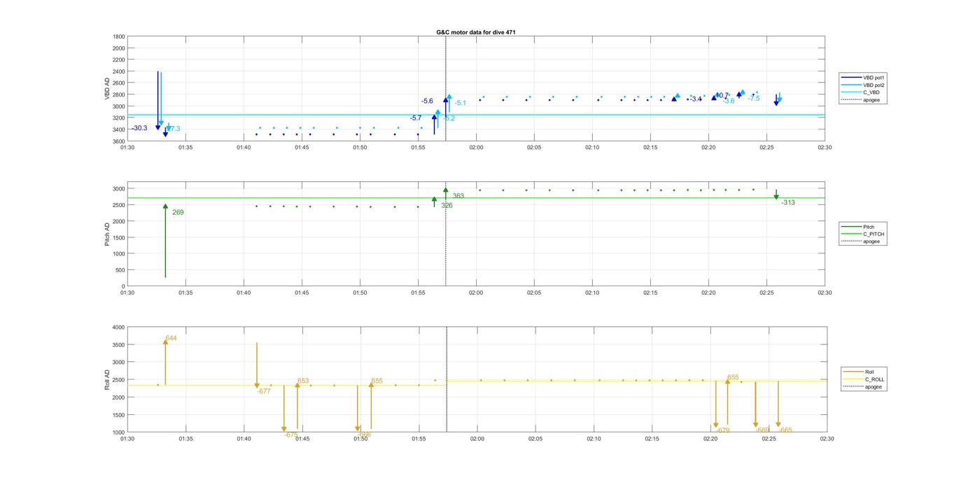Click the dark blue -30.3 VBD arrow
The width and height of the screenshot is (980, 485).
(158, 101)
